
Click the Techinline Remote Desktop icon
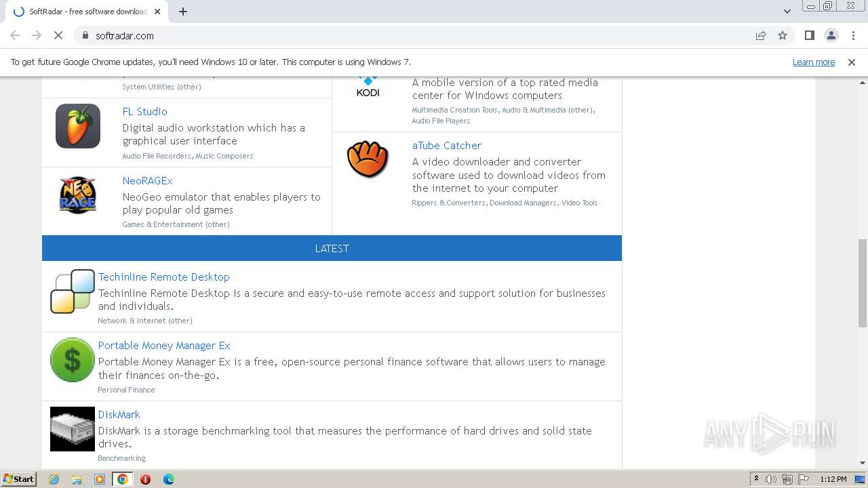coord(73,291)
